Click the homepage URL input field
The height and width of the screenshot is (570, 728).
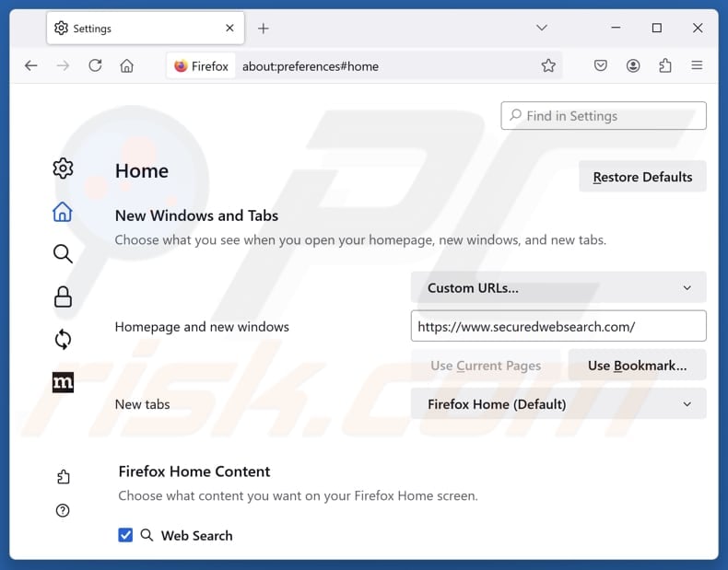click(x=558, y=326)
